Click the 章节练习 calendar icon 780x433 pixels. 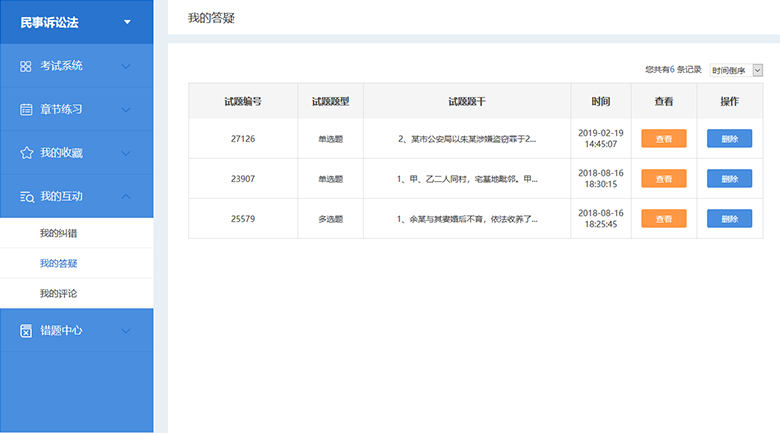[x=26, y=109]
